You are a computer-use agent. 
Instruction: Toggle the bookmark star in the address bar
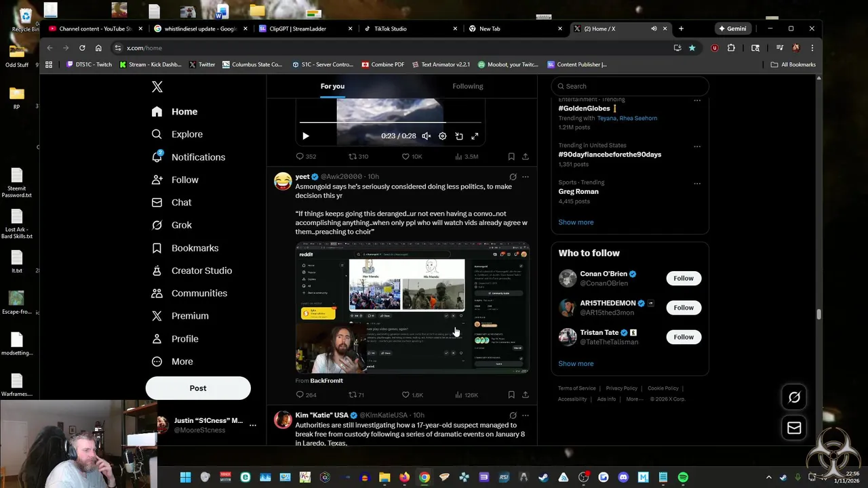point(692,48)
